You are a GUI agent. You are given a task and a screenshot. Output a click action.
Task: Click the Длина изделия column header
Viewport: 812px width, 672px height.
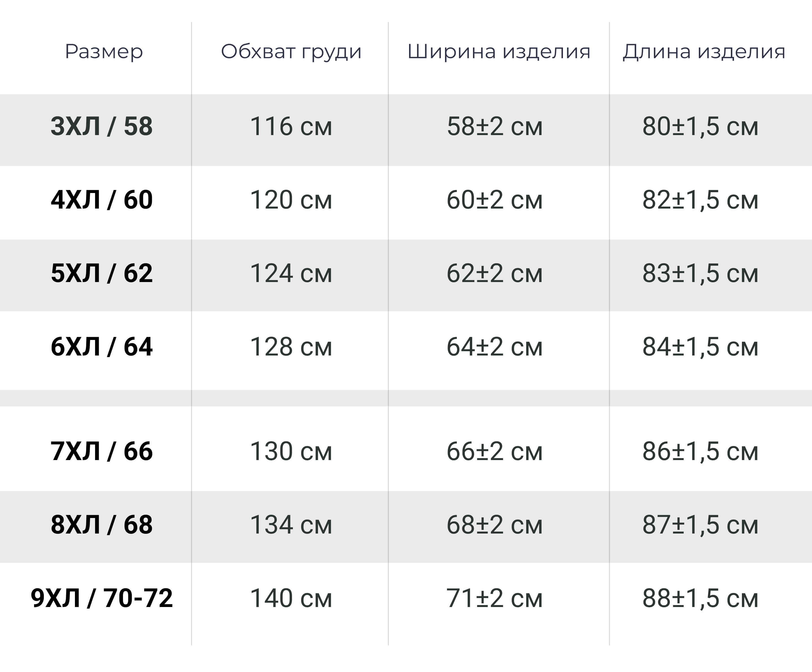(x=704, y=51)
